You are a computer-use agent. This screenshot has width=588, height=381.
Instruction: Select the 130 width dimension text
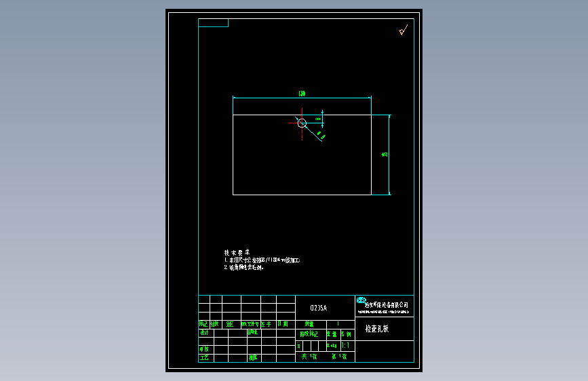302,94
